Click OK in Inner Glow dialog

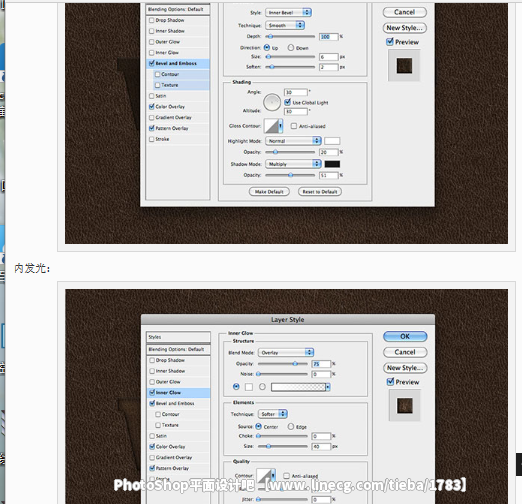click(405, 336)
